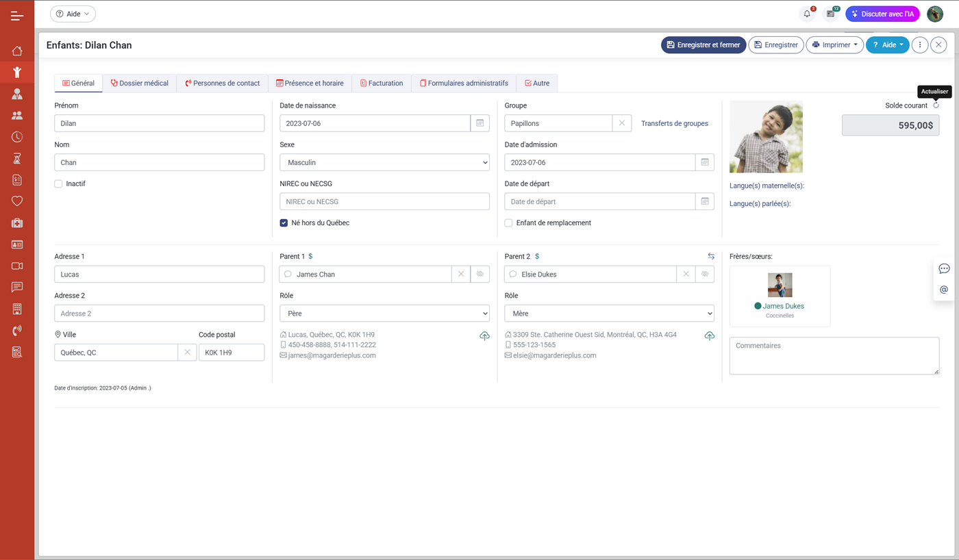Open the date de naissance calendar picker
Image resolution: width=959 pixels, height=560 pixels.
(480, 123)
